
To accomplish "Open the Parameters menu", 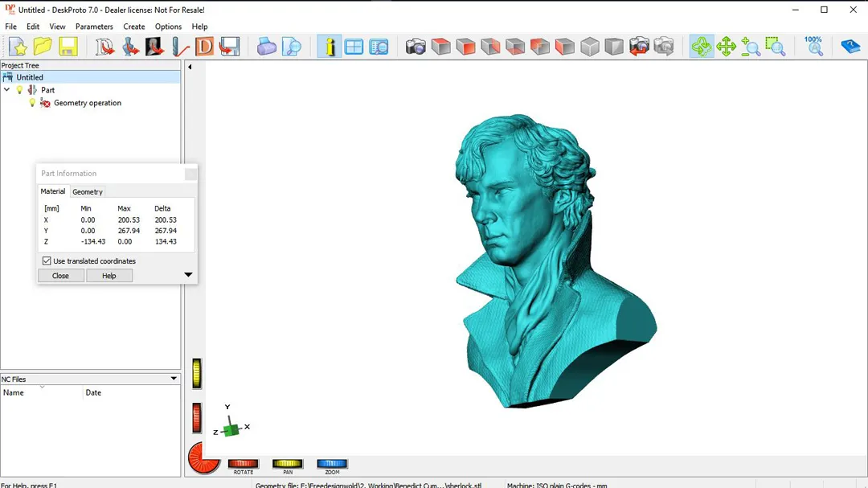I will [94, 27].
